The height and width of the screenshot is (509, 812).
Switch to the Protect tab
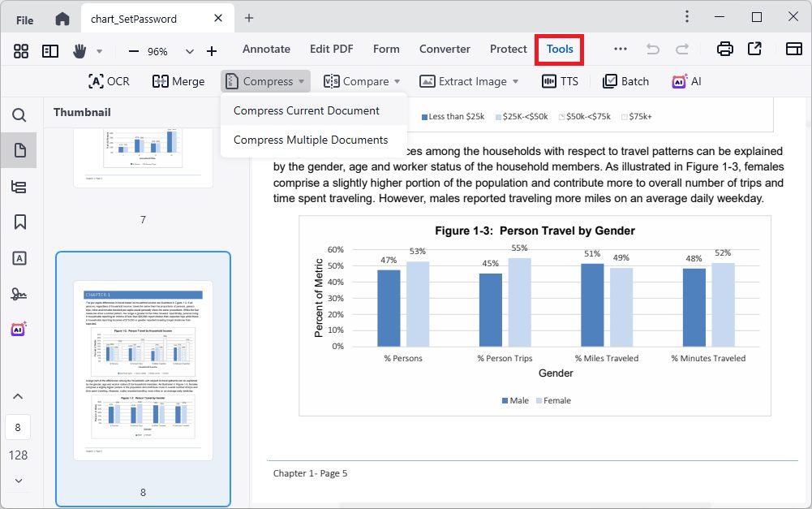(509, 49)
